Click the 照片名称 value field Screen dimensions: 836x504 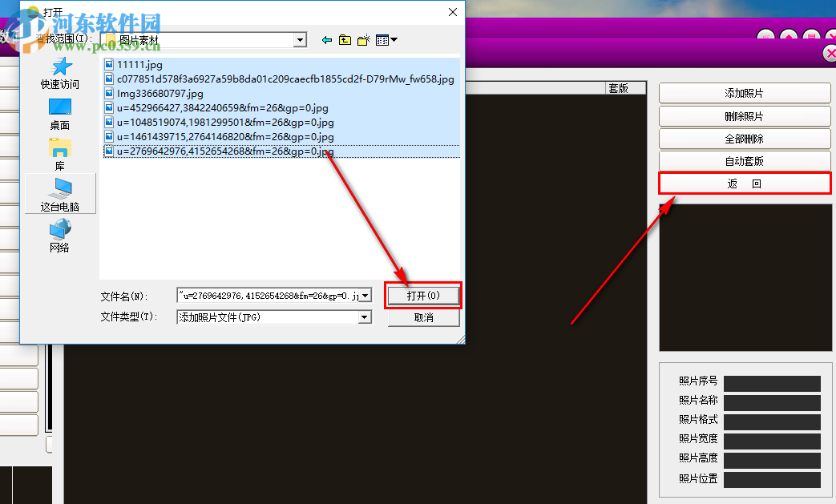coord(772,402)
